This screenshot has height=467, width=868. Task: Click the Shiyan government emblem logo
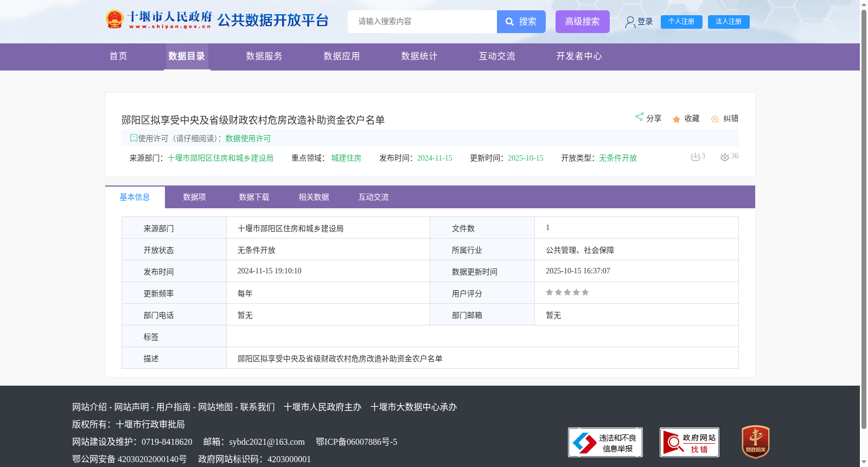114,20
